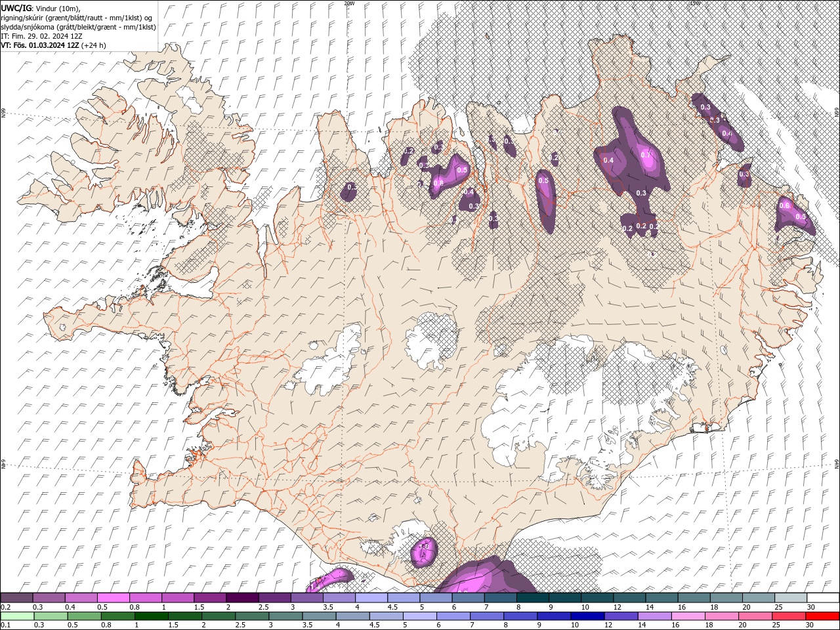Click the 'IT: Fim. 29. 02. 2024 12Z' line
This screenshot has height=630, width=840.
[41, 36]
